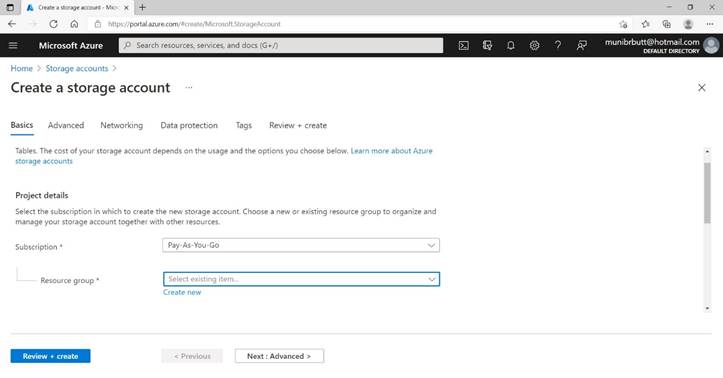Add page to favorites star icon
723x378 pixels.
coord(623,24)
